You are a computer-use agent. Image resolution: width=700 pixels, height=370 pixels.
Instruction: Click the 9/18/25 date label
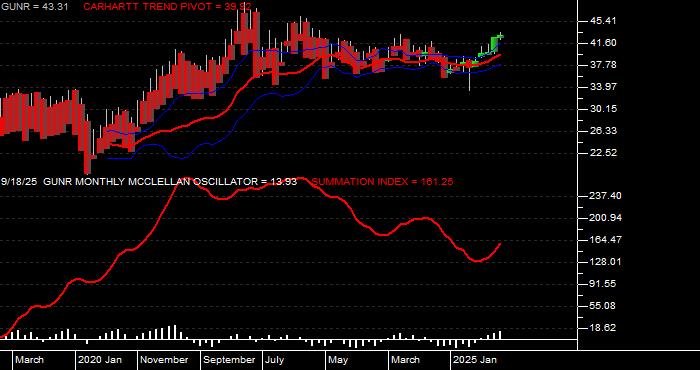(x=18, y=182)
